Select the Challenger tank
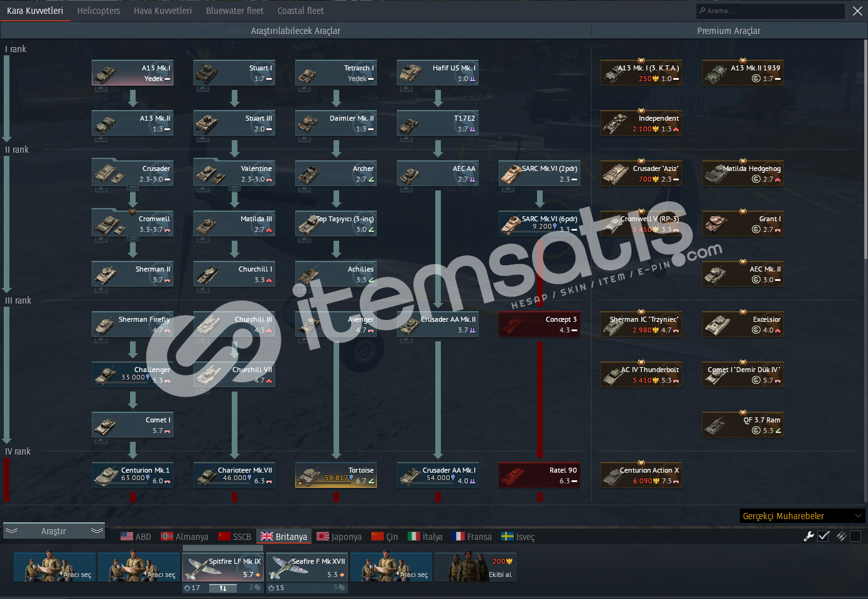Image resolution: width=868 pixels, height=599 pixels. 133,375
